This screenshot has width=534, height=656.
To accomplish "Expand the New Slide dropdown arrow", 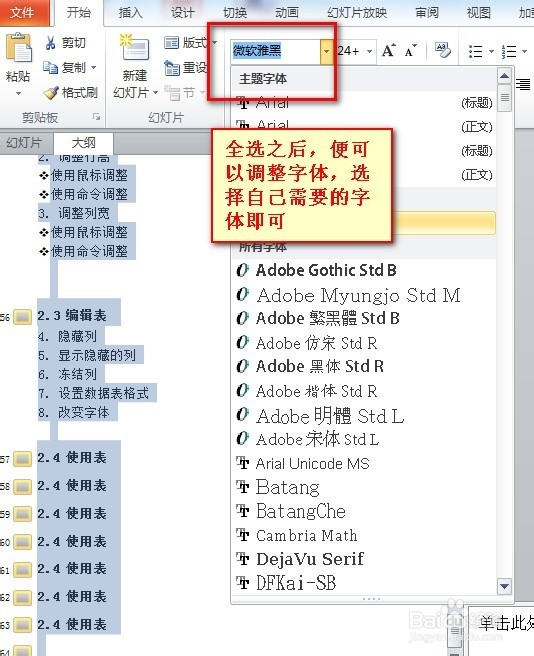I will coord(155,92).
